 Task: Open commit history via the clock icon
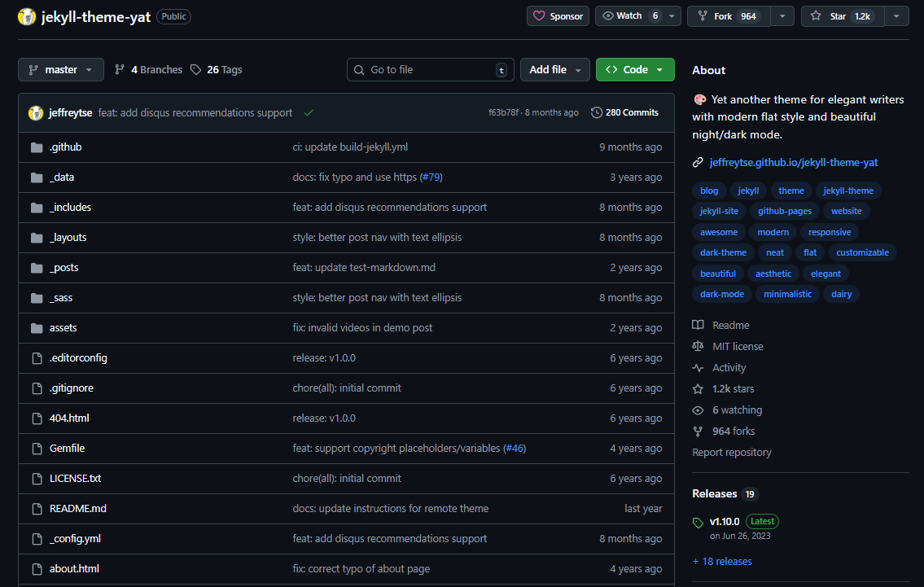point(597,112)
